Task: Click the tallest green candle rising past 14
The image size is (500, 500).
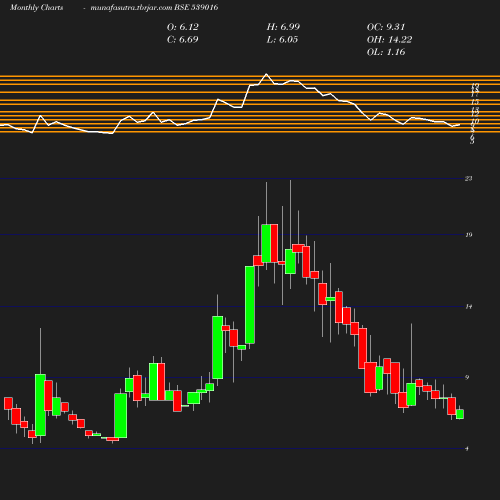Action: pyautogui.click(x=250, y=305)
